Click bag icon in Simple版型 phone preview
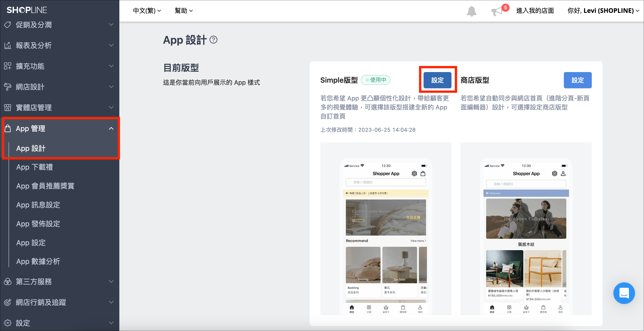 (423, 174)
